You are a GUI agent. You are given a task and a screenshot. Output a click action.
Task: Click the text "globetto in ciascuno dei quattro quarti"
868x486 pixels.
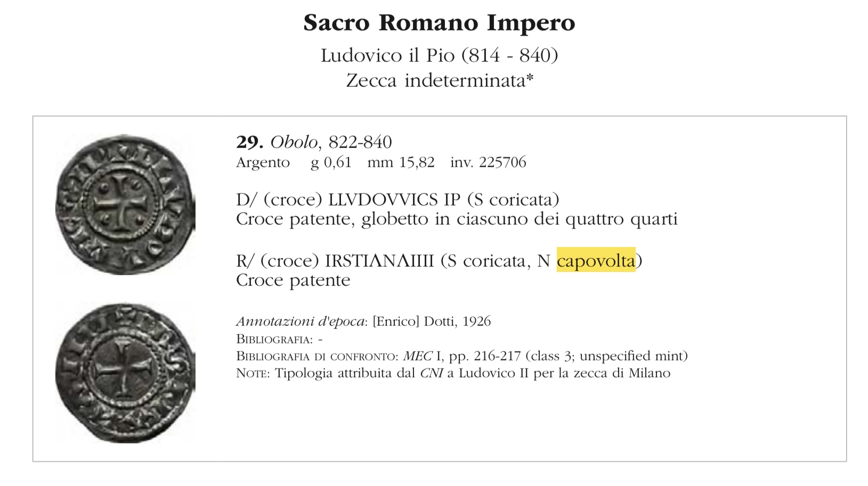(520, 219)
